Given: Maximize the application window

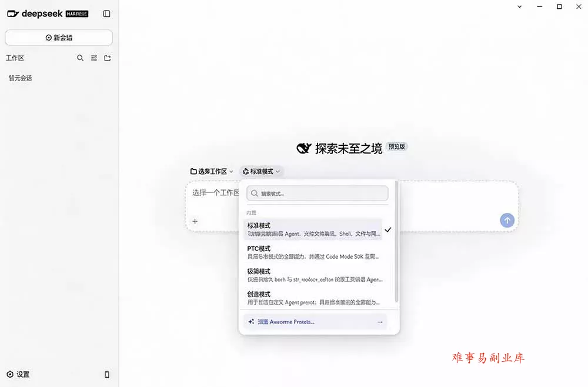Looking at the screenshot, I should pos(559,6).
